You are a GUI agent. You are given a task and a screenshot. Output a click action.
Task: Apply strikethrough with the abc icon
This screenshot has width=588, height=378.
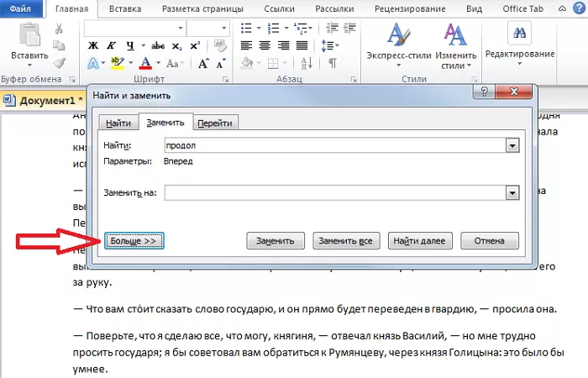158,45
